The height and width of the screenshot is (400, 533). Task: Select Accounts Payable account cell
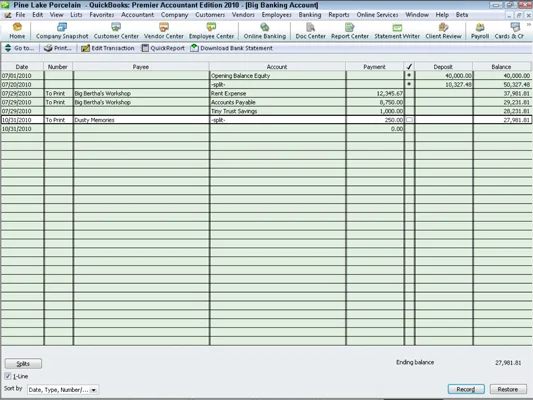[277, 102]
